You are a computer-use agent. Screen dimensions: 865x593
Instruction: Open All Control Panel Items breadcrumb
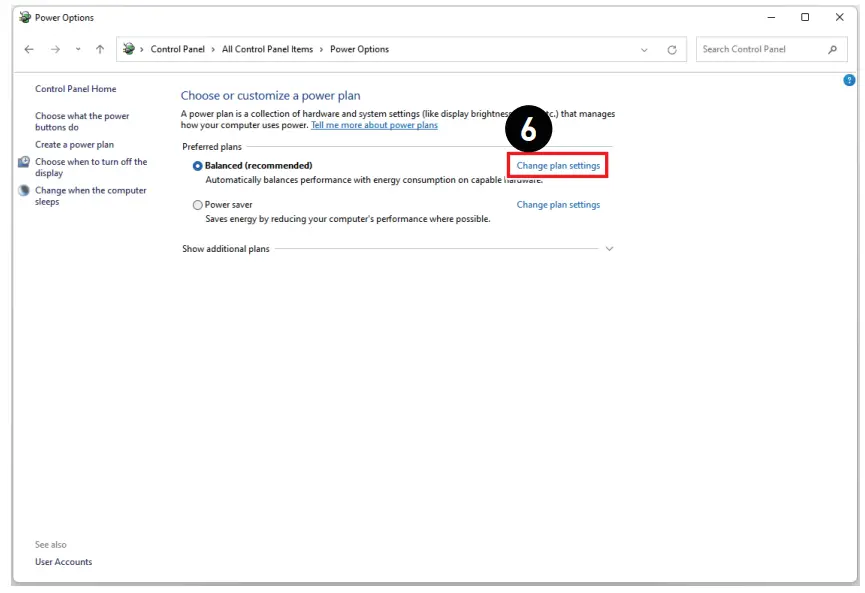coord(267,49)
